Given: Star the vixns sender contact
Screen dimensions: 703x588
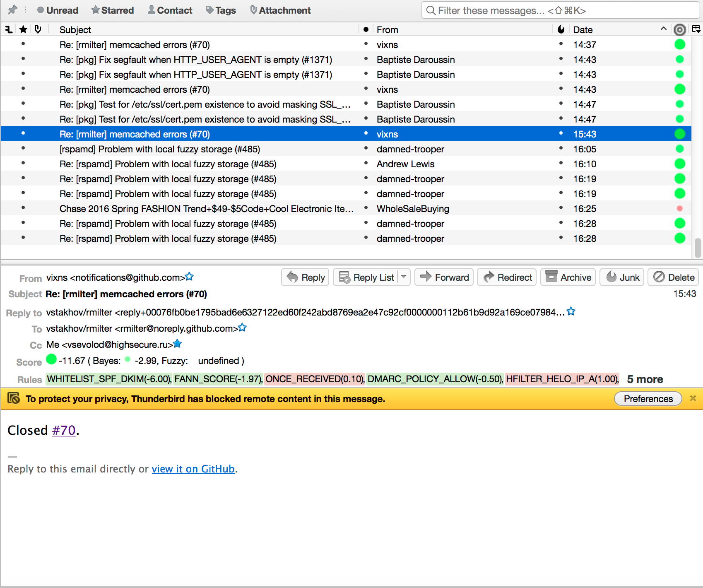Looking at the screenshot, I should [190, 277].
